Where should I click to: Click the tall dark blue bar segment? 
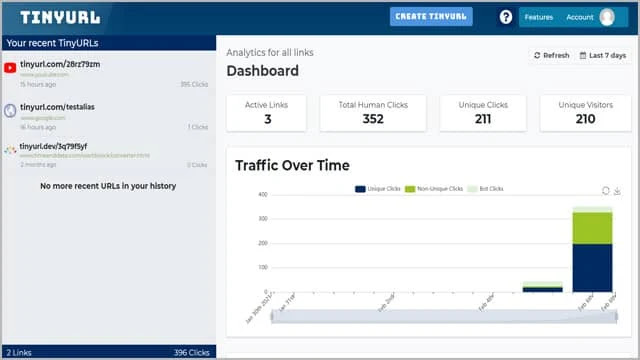coord(592,268)
